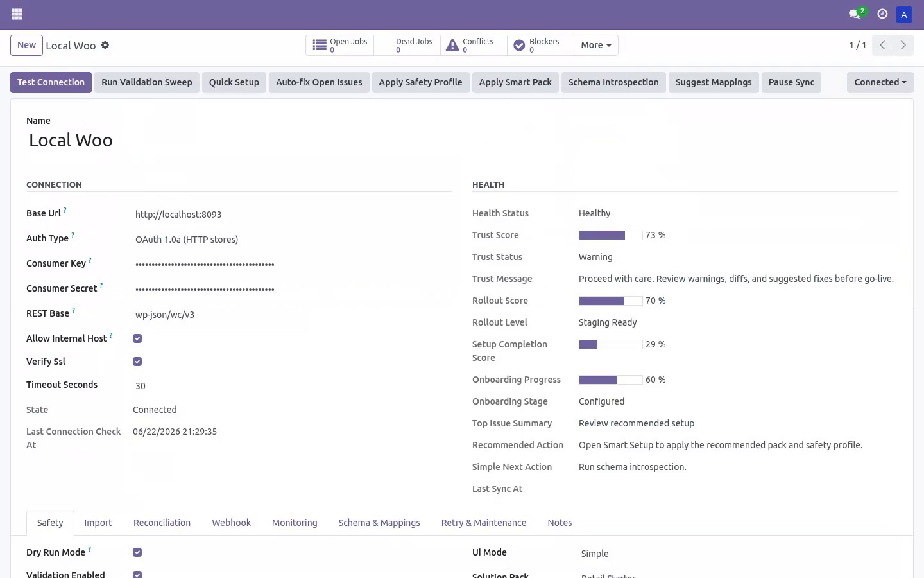
Task: Go to the previous record arrow
Action: pyautogui.click(x=882, y=45)
